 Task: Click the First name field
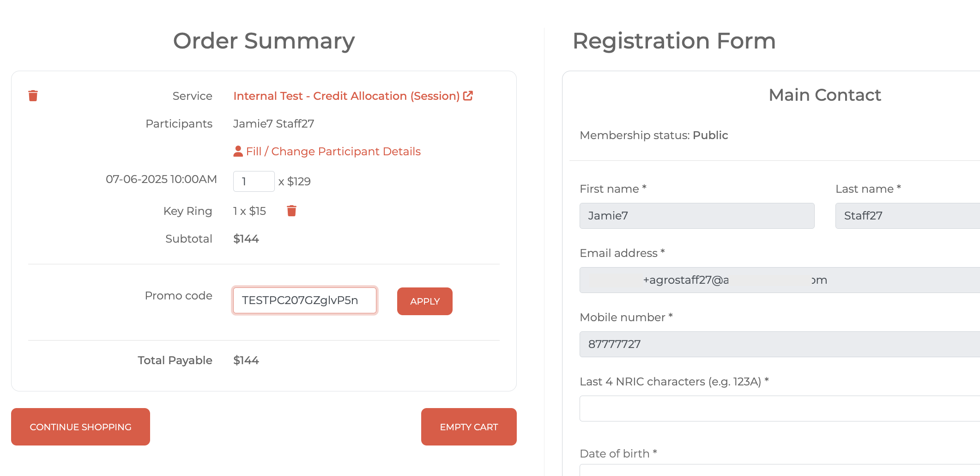tap(697, 216)
